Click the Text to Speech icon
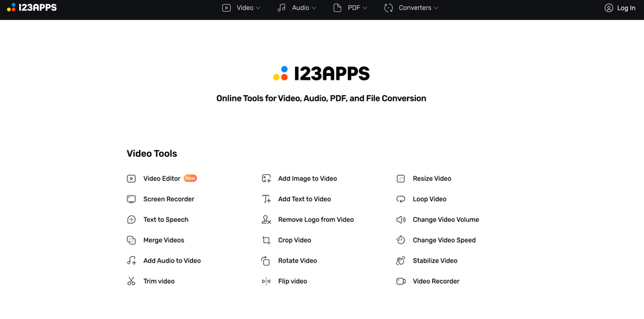 pos(131,220)
